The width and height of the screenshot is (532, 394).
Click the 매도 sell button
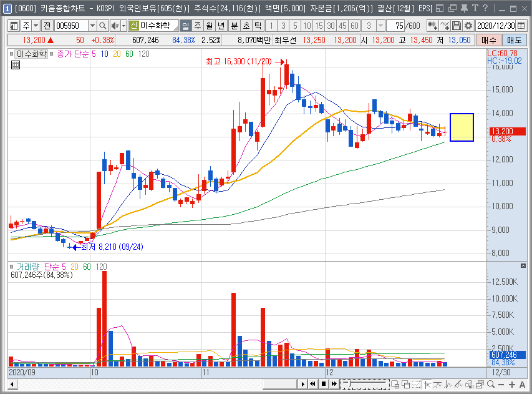tap(515, 40)
